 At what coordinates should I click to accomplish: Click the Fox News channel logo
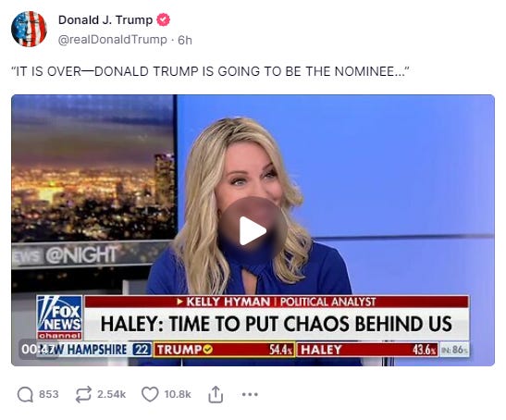(60, 317)
